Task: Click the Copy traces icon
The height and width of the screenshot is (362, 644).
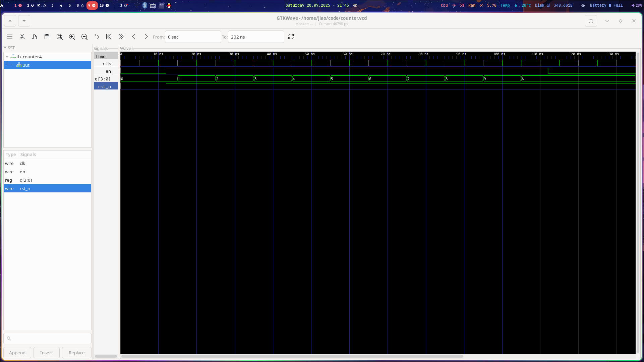Action: click(x=34, y=37)
